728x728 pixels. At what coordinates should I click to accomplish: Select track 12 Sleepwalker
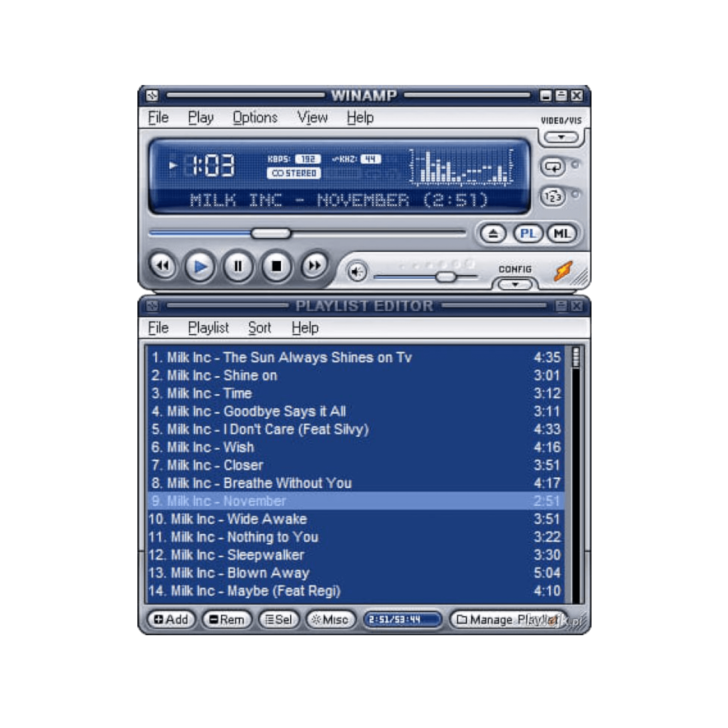click(356, 555)
